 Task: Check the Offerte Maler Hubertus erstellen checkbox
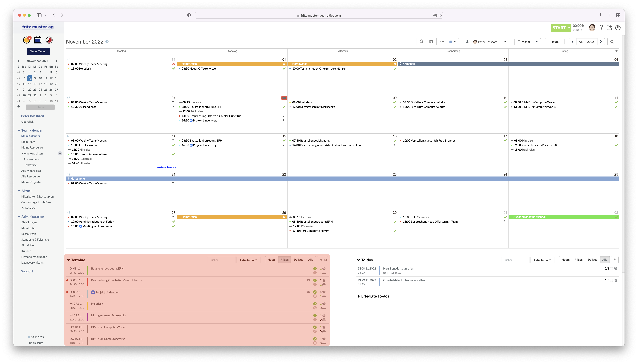tap(611, 281)
